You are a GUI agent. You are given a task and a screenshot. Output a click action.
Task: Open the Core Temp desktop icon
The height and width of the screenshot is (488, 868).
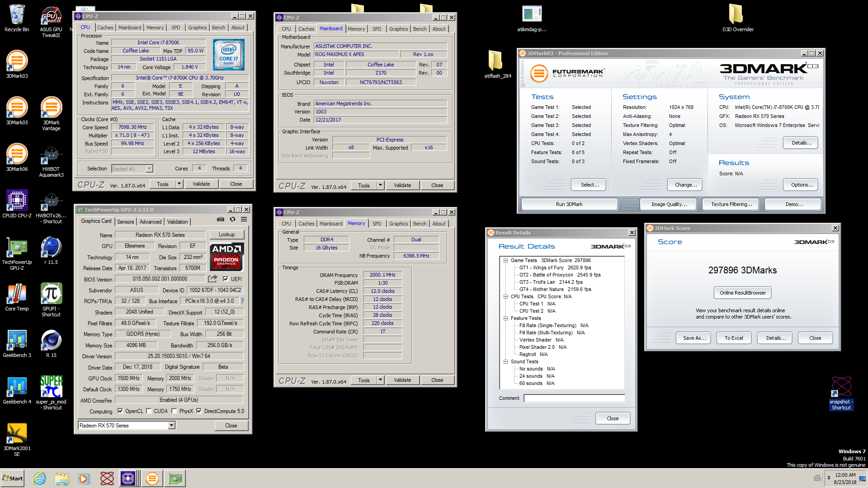coord(17,297)
